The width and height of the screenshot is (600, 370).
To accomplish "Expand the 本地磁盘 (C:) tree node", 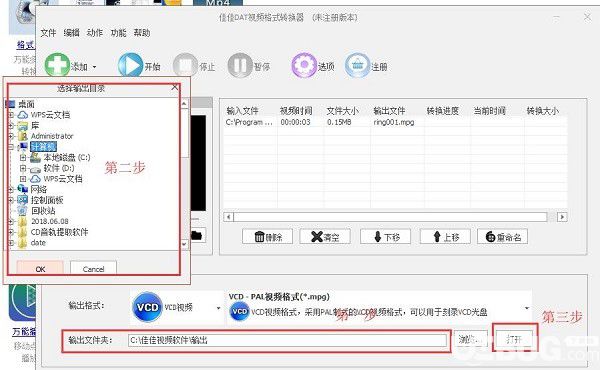I will coord(23,157).
